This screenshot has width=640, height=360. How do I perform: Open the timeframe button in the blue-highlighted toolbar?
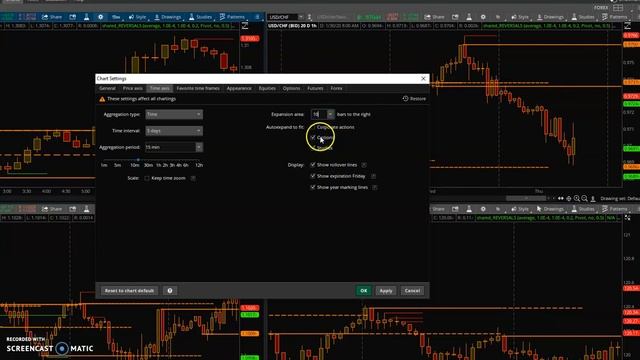click(x=116, y=17)
